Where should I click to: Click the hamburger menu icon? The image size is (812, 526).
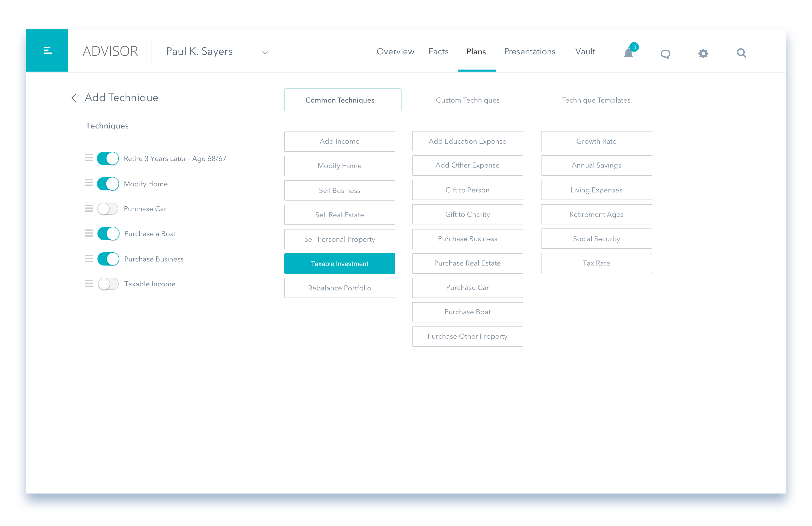coord(47,51)
